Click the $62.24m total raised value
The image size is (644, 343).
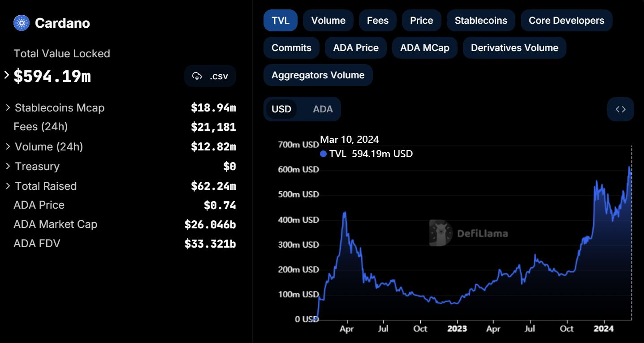[213, 186]
